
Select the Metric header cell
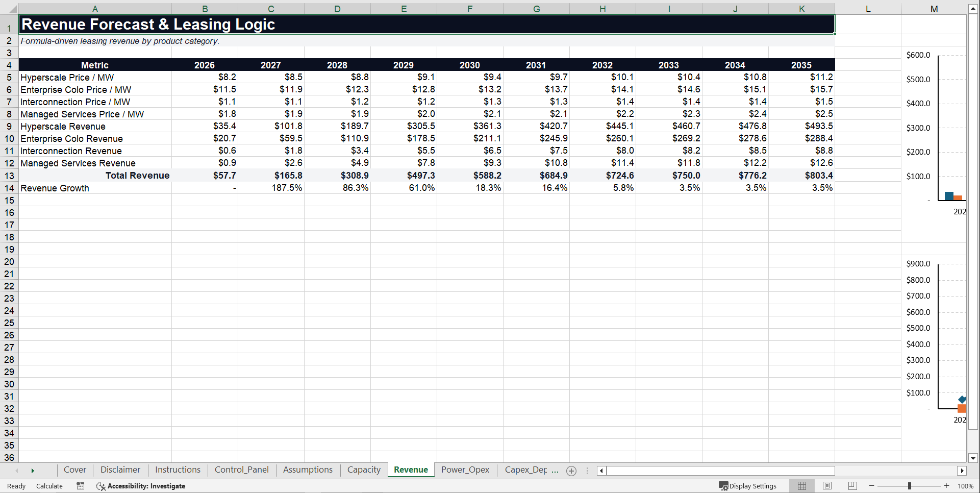coord(95,65)
